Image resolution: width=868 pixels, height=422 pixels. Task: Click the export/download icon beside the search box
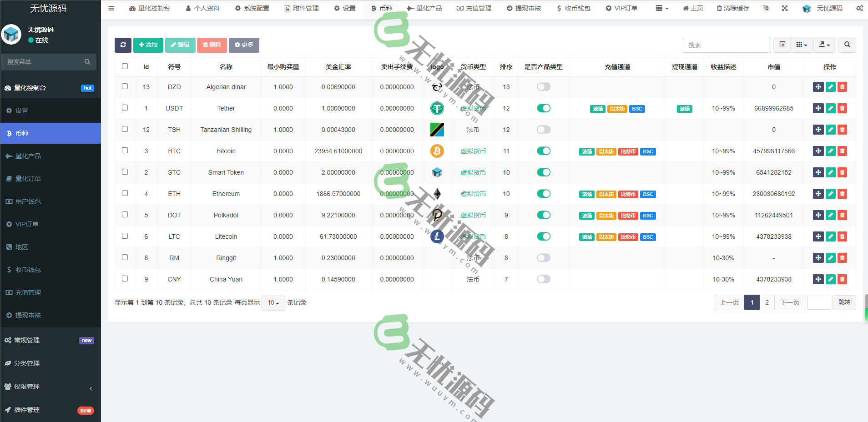pos(823,45)
